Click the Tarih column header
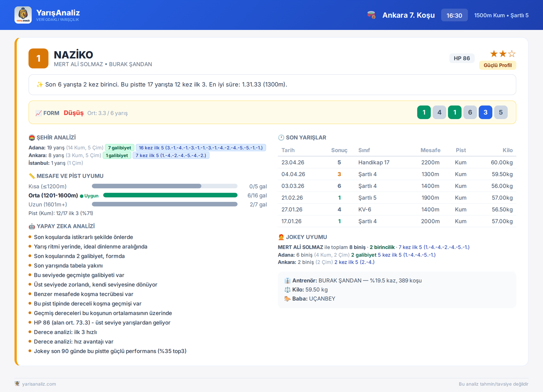543x392 pixels. [x=288, y=150]
